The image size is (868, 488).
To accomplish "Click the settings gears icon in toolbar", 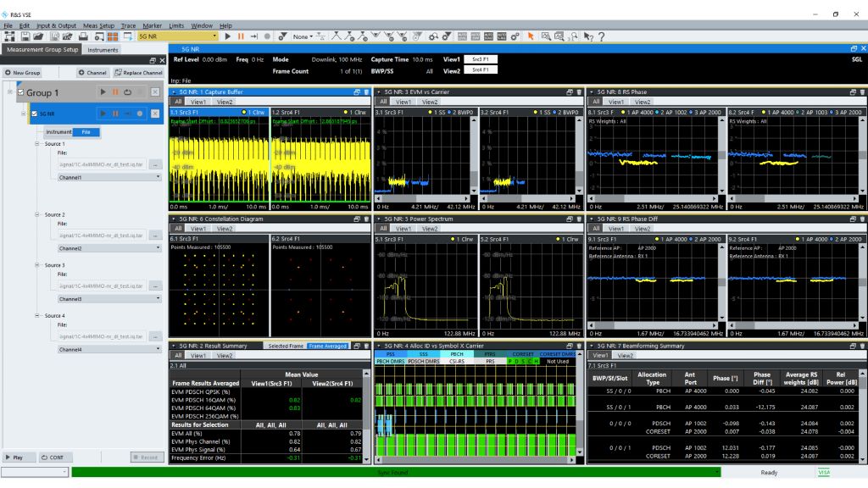I will click(x=515, y=36).
